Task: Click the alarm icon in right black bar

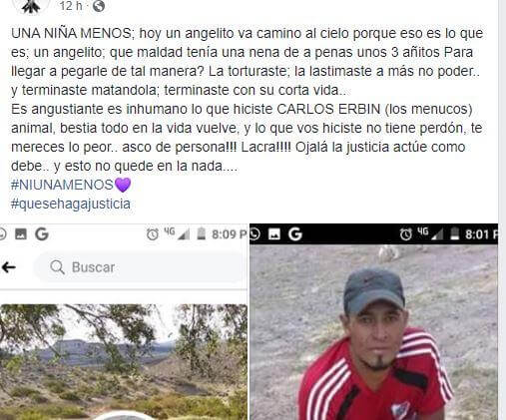Action: (x=405, y=234)
